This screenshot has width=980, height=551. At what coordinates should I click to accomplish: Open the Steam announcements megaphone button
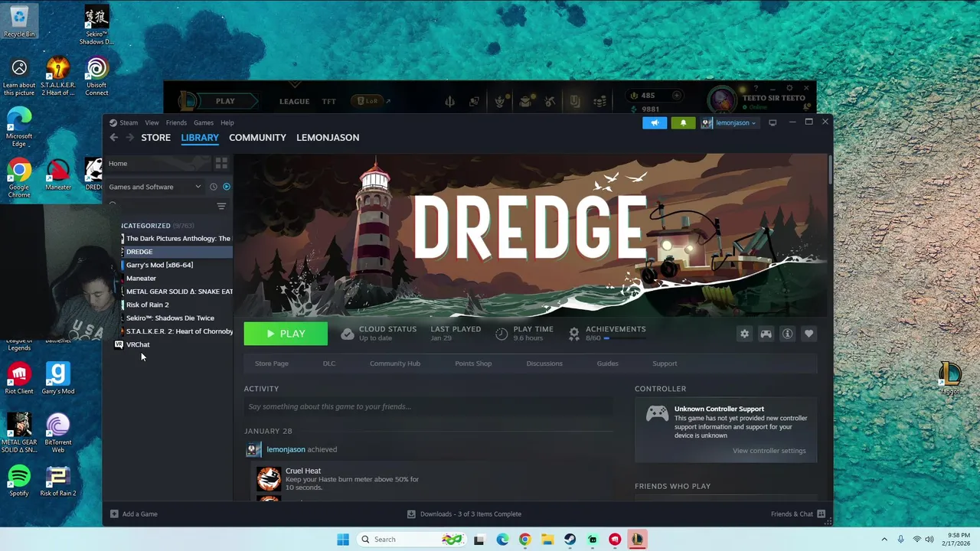point(655,122)
